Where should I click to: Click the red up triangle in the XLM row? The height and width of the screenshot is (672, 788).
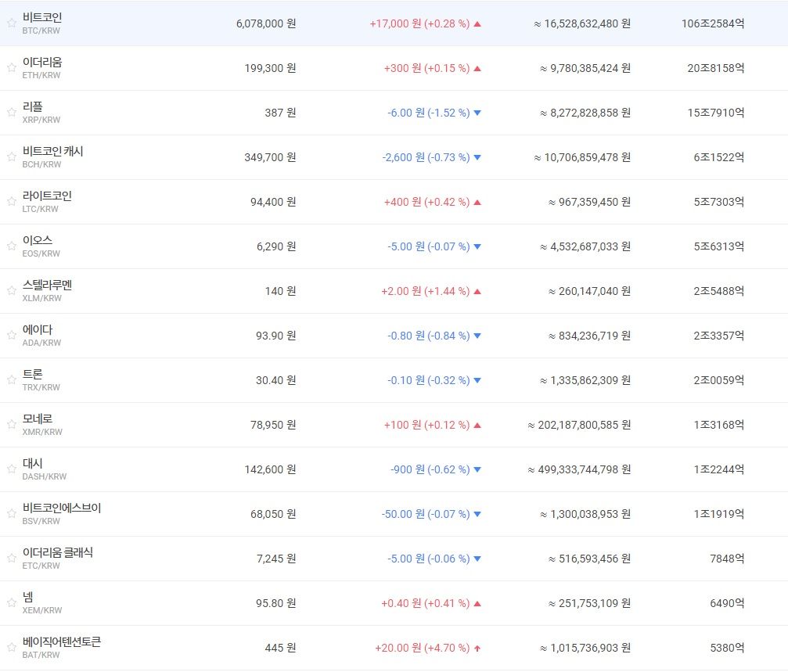pyautogui.click(x=477, y=291)
